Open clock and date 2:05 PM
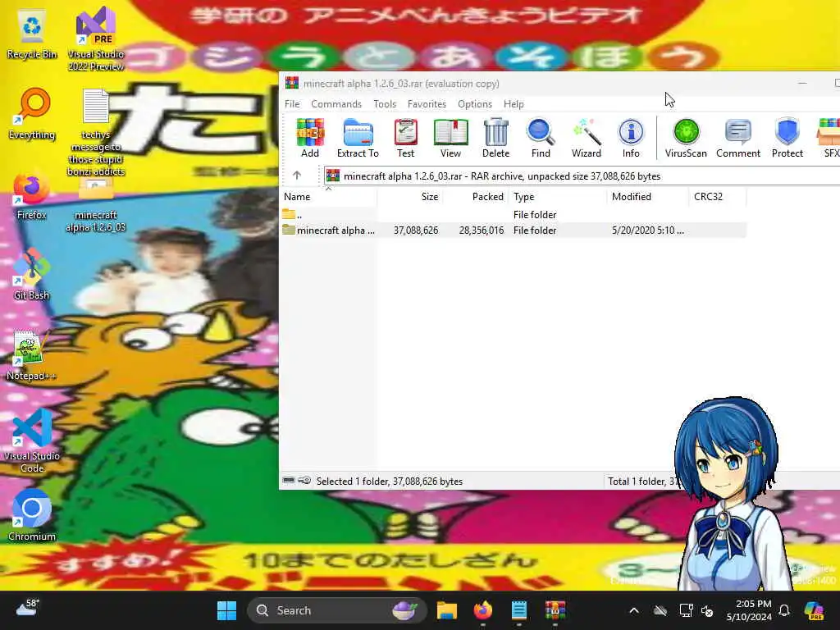 point(749,610)
